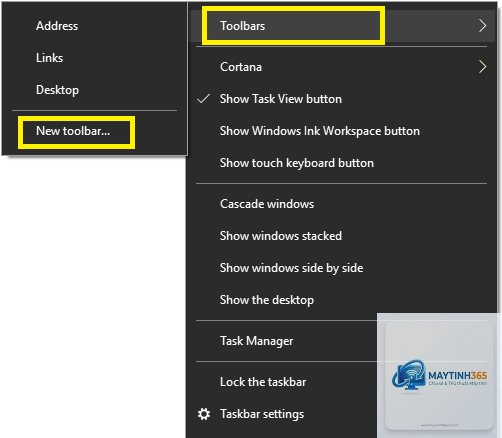Choose Cascade windows

click(x=343, y=204)
